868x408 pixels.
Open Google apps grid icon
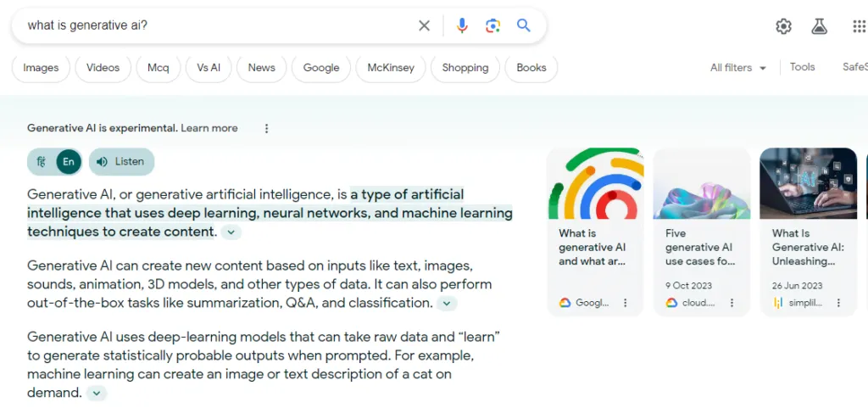click(859, 26)
